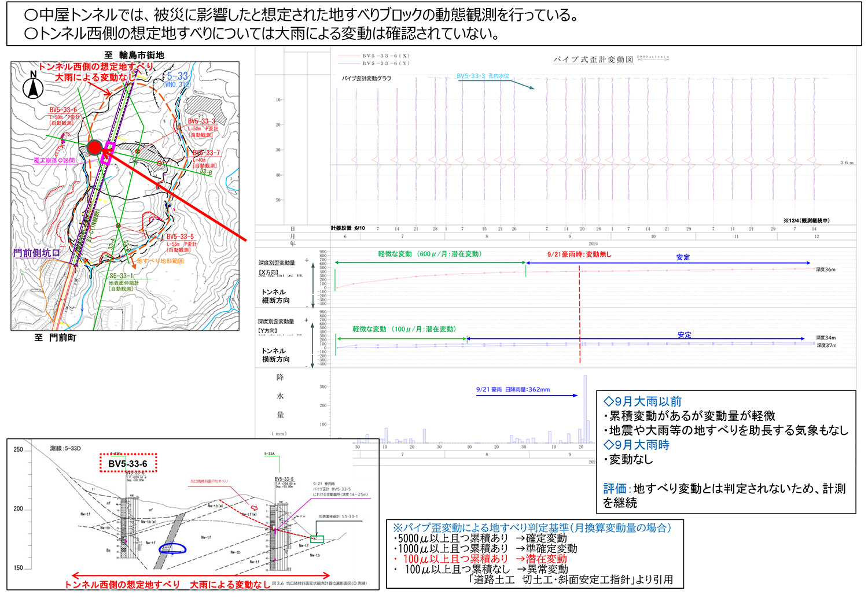Select the header line about トンネル西側の想定地すべり

click(262, 33)
